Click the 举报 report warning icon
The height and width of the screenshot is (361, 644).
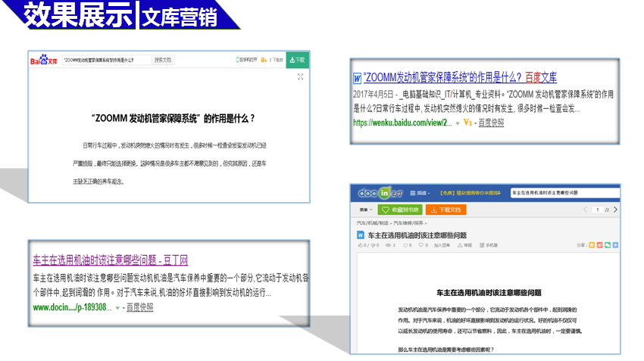[x=460, y=245]
